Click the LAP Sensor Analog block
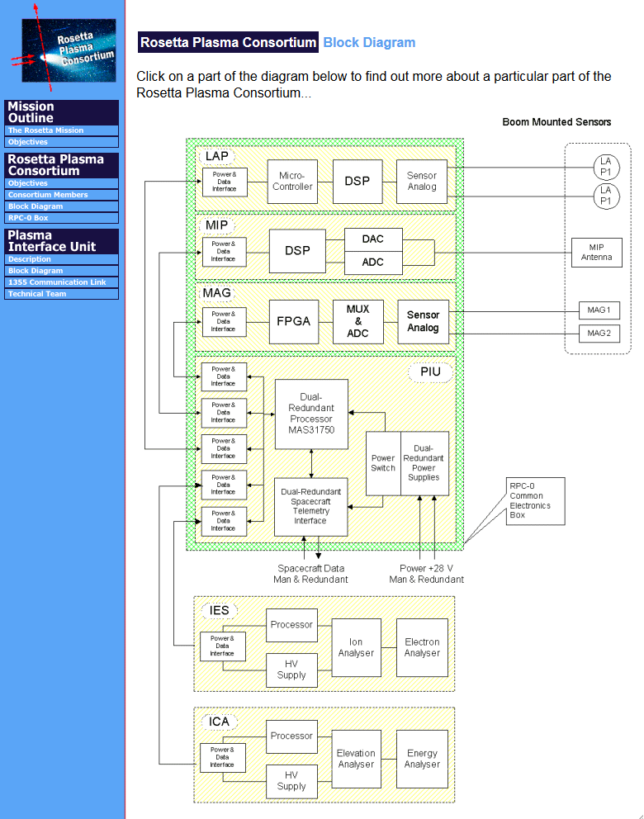644x819 pixels. (422, 182)
